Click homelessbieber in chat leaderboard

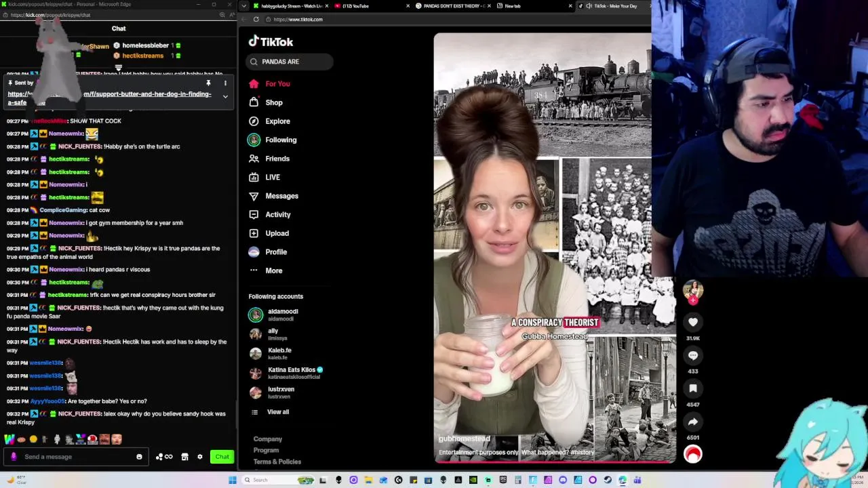pos(145,45)
